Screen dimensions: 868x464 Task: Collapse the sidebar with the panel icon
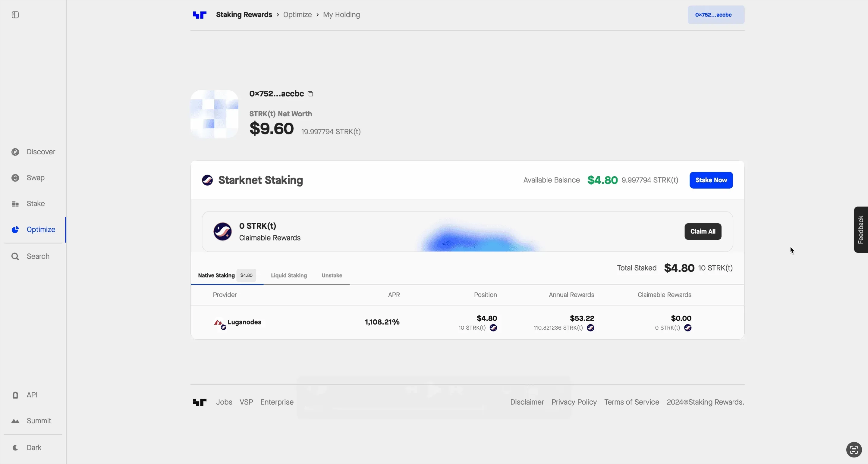(15, 15)
